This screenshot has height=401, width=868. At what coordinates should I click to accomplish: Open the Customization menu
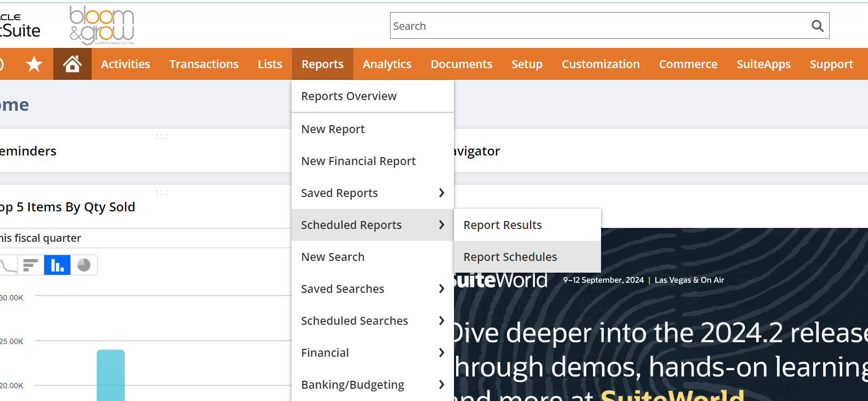[601, 64]
